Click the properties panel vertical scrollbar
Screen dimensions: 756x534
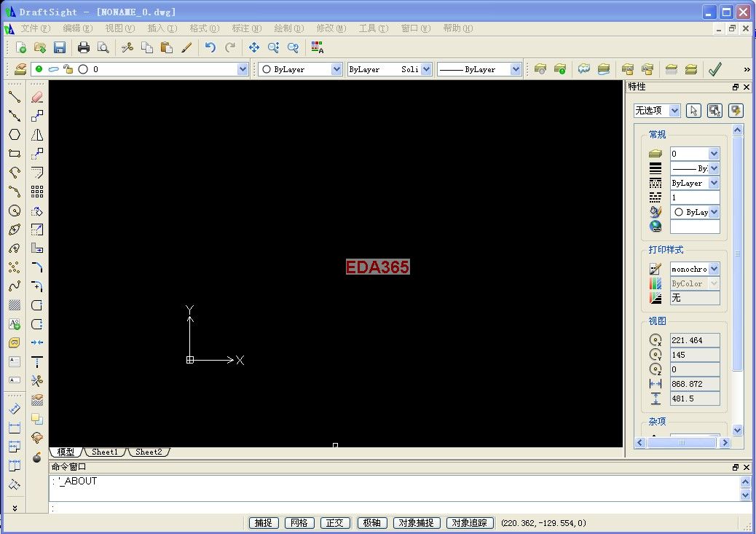(x=737, y=253)
